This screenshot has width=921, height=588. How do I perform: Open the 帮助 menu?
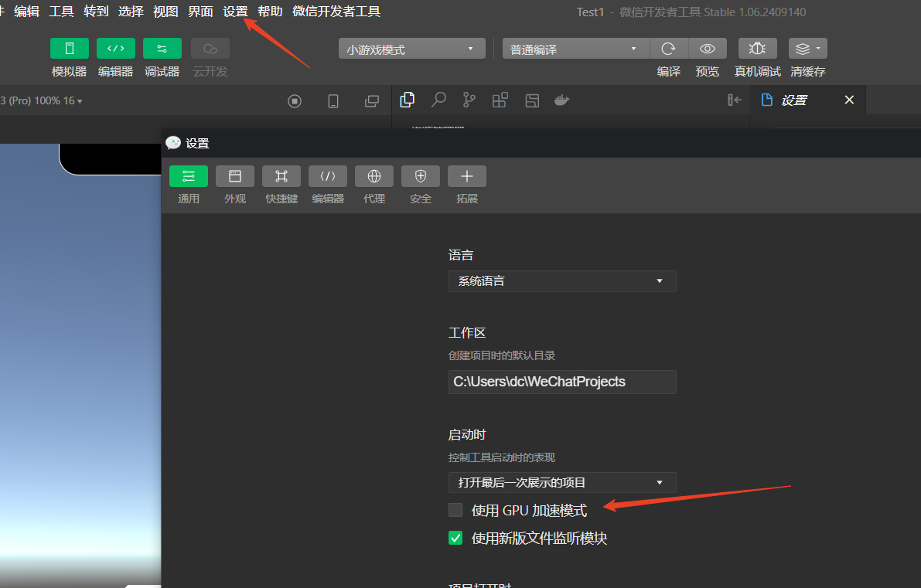click(270, 12)
